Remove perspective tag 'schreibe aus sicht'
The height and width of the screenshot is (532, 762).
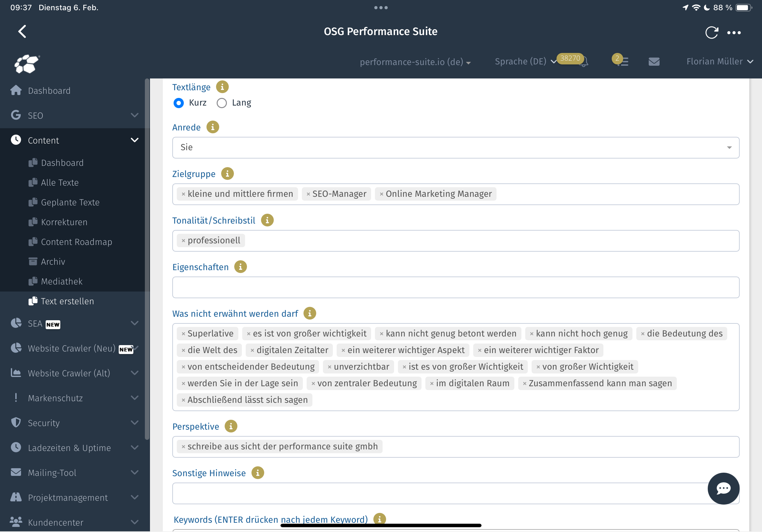183,447
